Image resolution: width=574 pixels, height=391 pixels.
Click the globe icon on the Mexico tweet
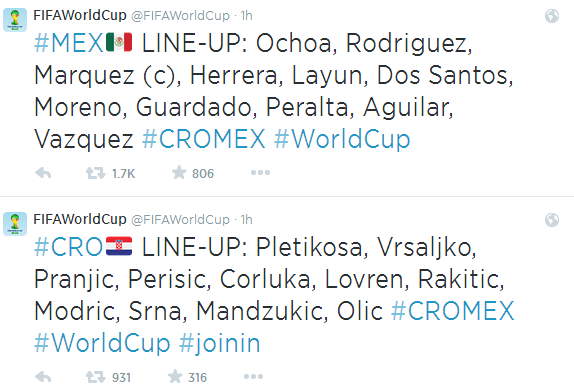point(552,16)
